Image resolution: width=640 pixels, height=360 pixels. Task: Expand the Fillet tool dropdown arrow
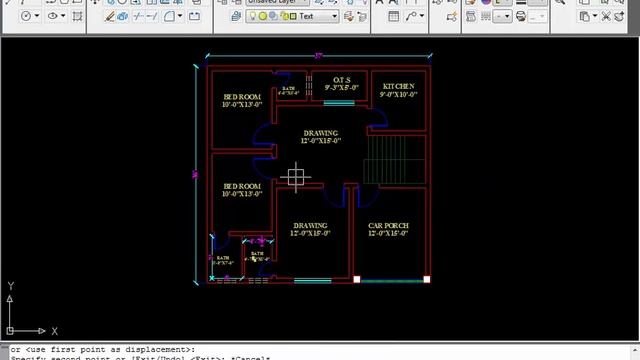pos(180,16)
